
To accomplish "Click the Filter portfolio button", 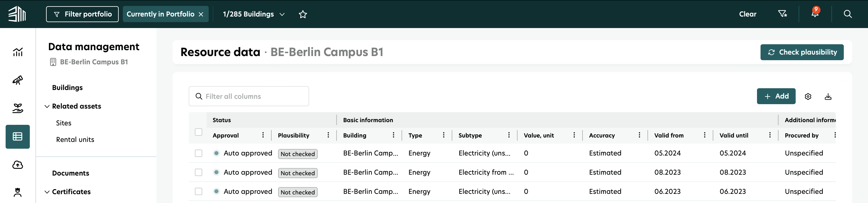I will coord(82,14).
